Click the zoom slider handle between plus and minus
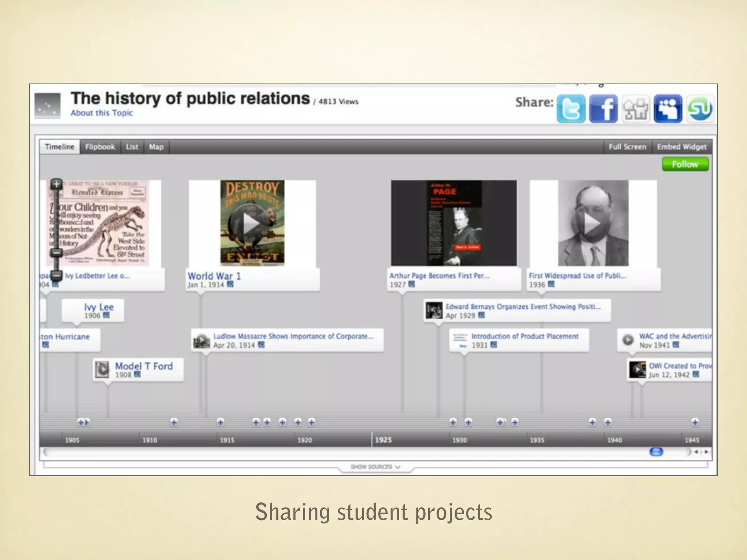Image resolution: width=747 pixels, height=560 pixels. pos(56,252)
